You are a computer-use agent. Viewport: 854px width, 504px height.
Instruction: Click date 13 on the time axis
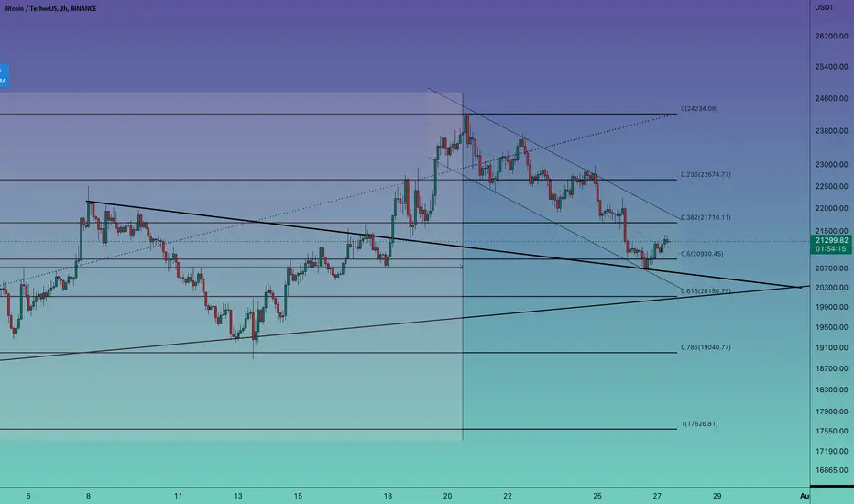[x=238, y=496]
